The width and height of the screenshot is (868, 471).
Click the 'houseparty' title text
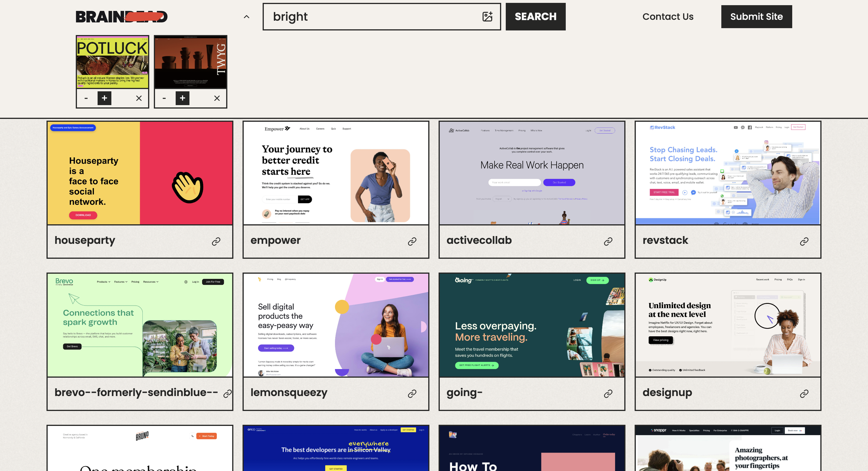coord(85,240)
